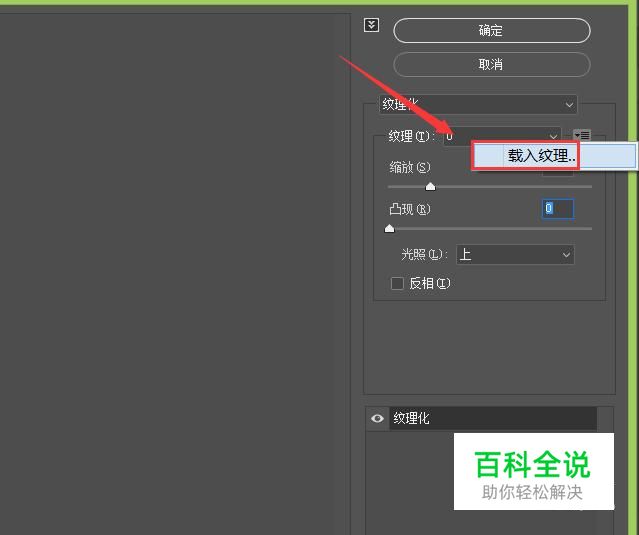Confirm with the 确定 button
Viewport: 639px width, 535px height.
[491, 31]
